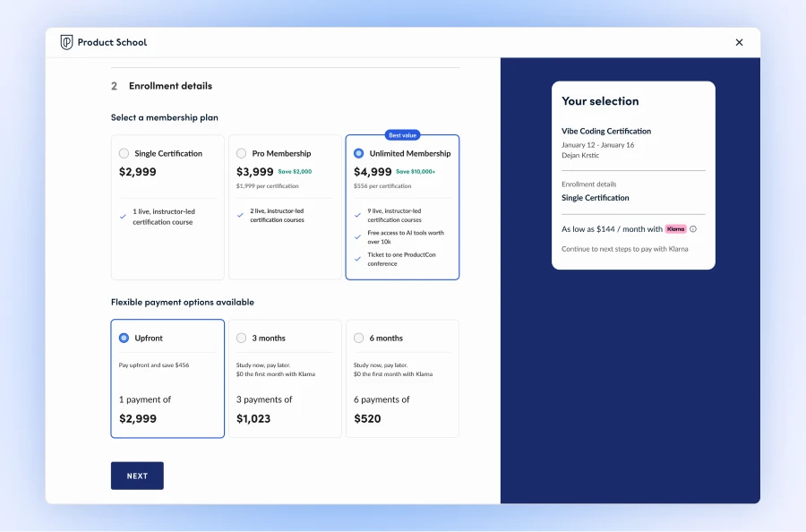Click instructor name Dejan Krstic
The width and height of the screenshot is (806, 532).
[x=580, y=155]
